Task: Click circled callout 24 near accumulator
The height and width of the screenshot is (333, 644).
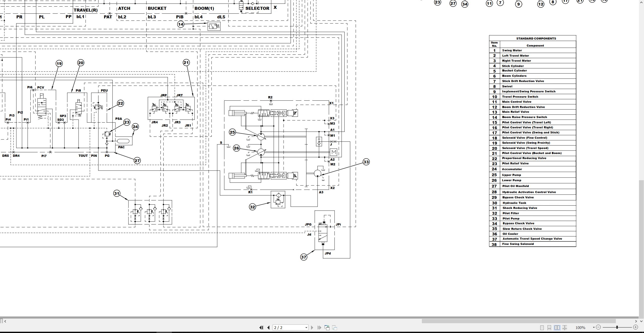Action: coord(135,127)
